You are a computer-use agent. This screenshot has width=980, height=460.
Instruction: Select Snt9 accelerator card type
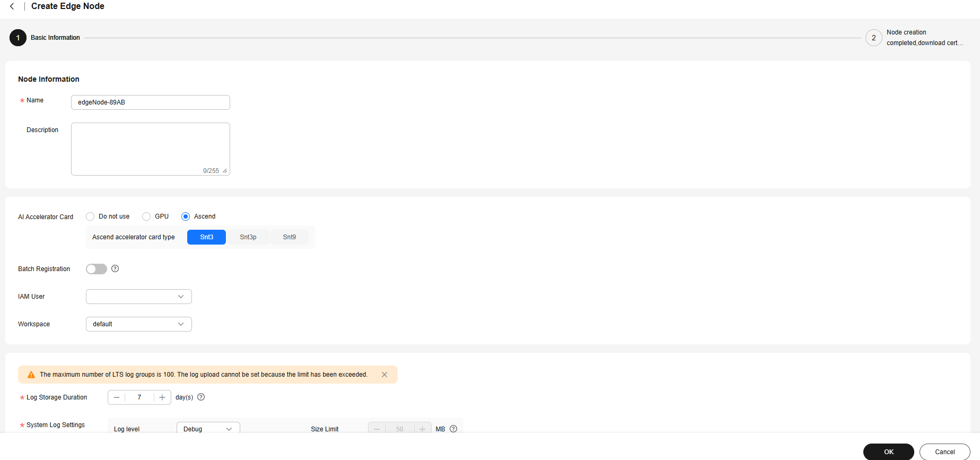pos(290,237)
